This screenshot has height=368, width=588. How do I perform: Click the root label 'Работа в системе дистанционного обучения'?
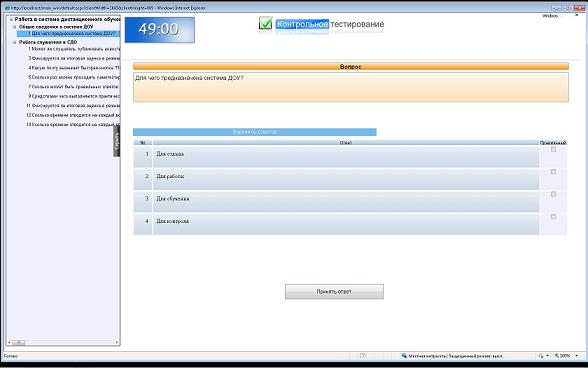click(x=68, y=19)
